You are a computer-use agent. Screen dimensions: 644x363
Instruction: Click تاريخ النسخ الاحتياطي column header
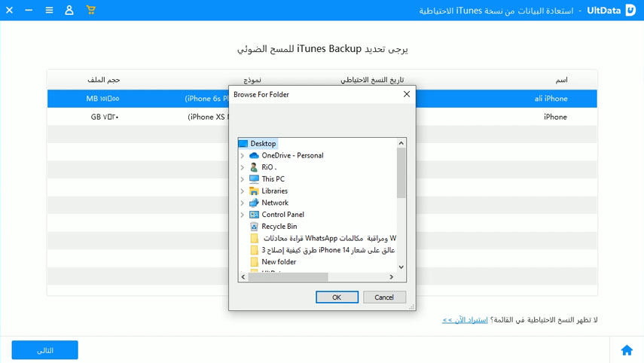372,80
